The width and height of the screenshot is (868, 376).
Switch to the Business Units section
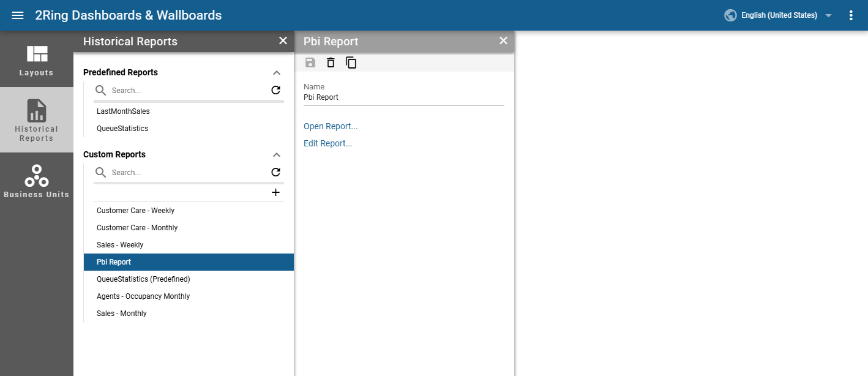pyautogui.click(x=37, y=181)
